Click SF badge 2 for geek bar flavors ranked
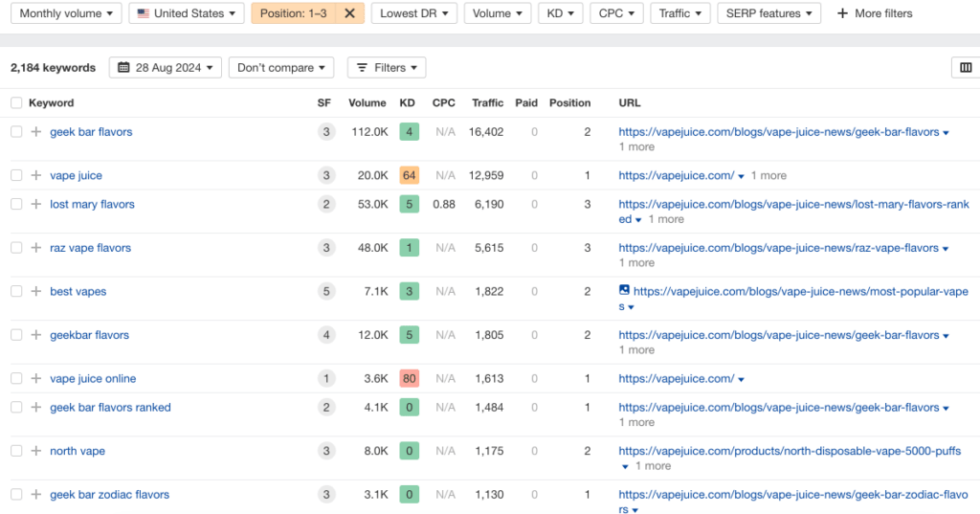The image size is (980, 514). click(326, 408)
